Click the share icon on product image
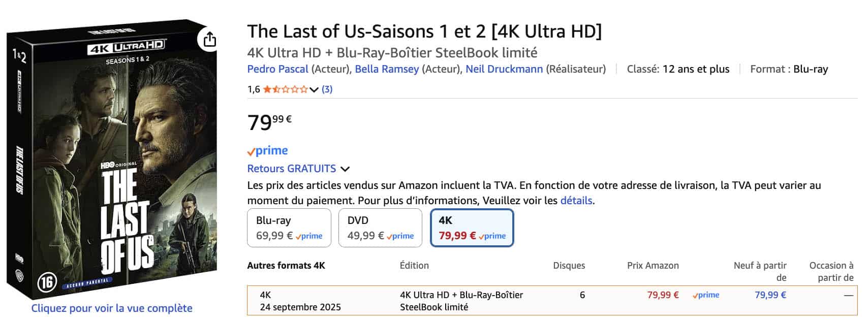 point(209,39)
